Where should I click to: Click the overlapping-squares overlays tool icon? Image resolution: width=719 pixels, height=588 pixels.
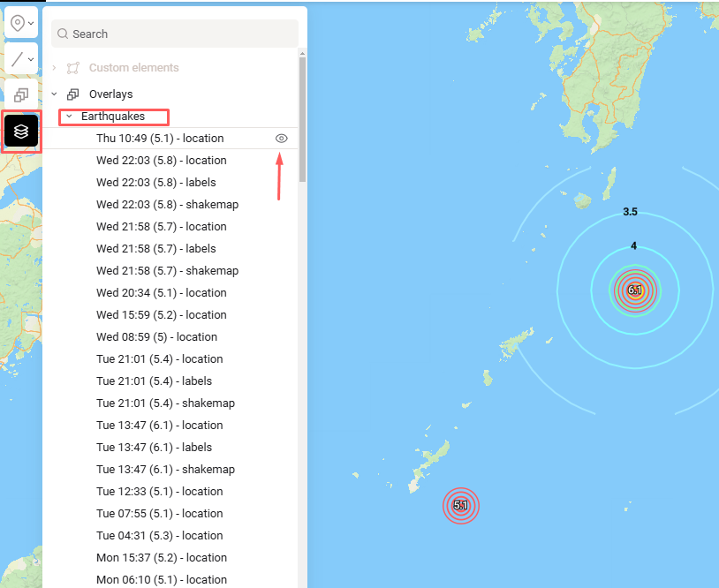click(21, 94)
